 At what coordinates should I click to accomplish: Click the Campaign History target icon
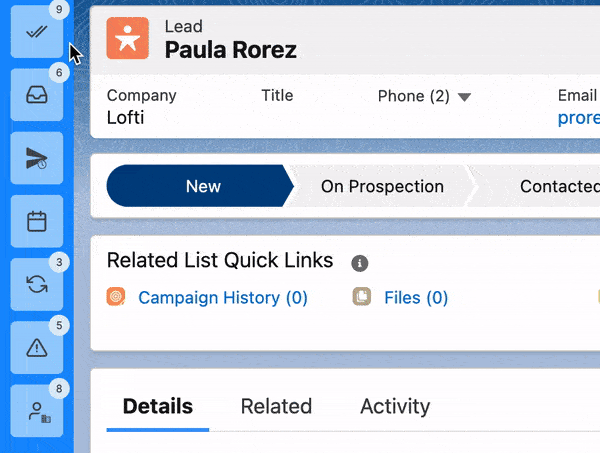(x=116, y=297)
